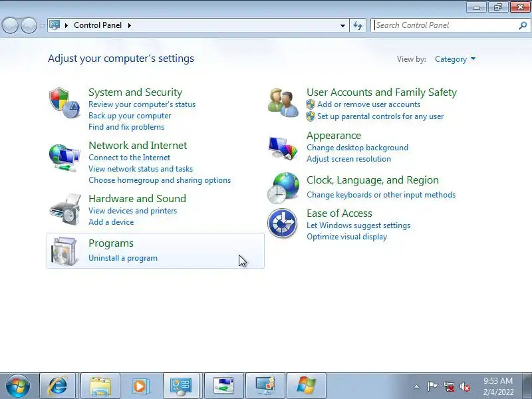Click Review your computer's status
The width and height of the screenshot is (532, 399).
pyautogui.click(x=142, y=104)
